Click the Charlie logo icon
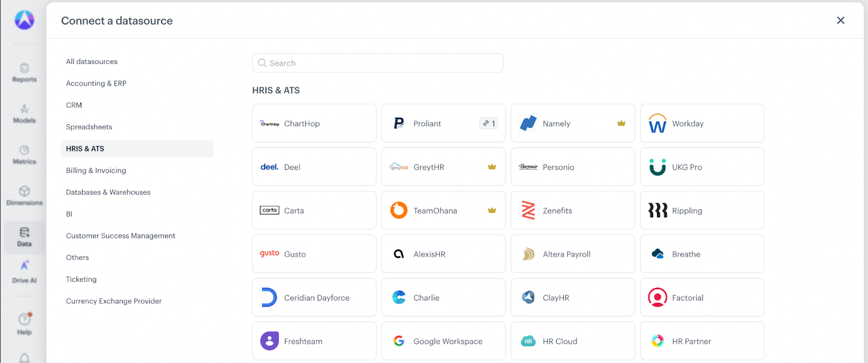This screenshot has width=868, height=363. point(399,297)
